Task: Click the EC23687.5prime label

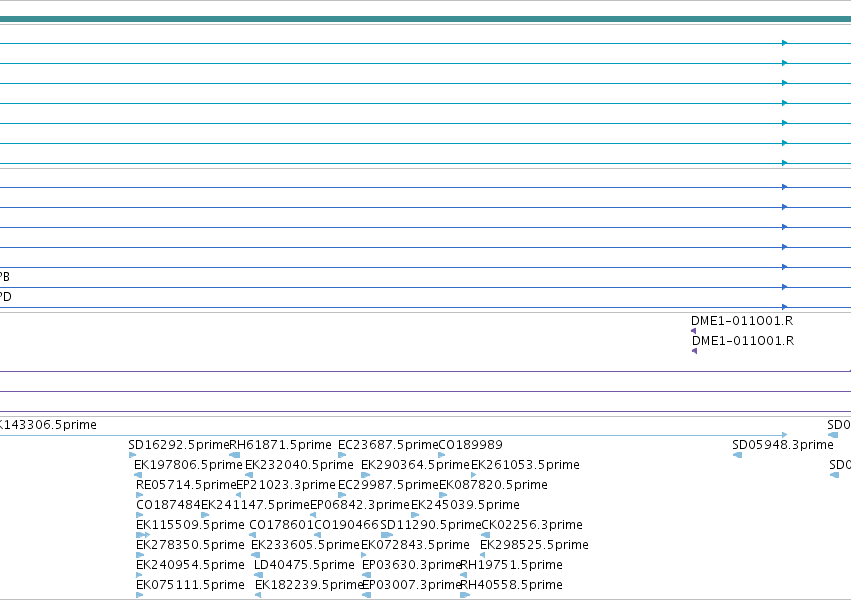Action: [x=388, y=445]
